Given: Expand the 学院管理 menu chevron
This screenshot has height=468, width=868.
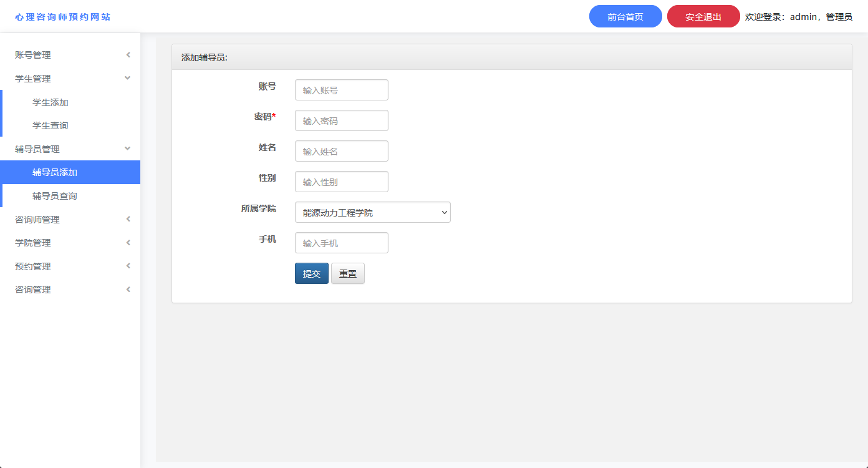Looking at the screenshot, I should pyautogui.click(x=128, y=243).
